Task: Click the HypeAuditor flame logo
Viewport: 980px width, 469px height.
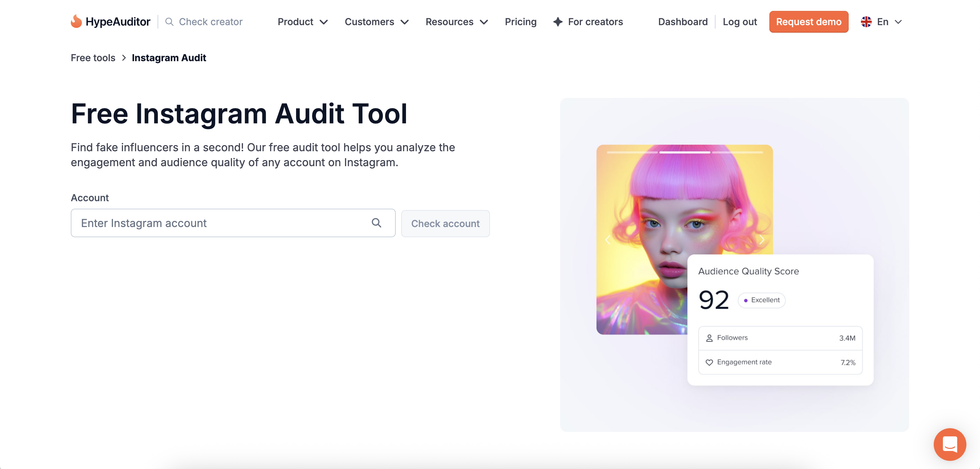Action: coord(76,21)
